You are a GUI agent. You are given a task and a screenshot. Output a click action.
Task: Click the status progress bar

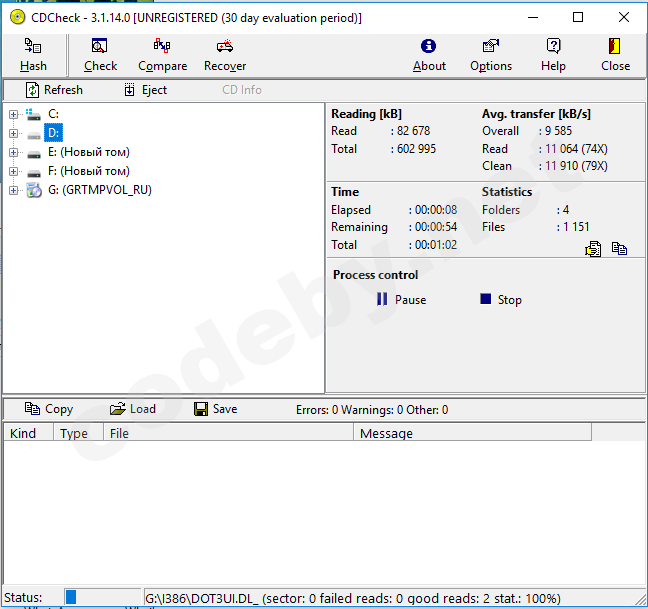click(x=102, y=597)
